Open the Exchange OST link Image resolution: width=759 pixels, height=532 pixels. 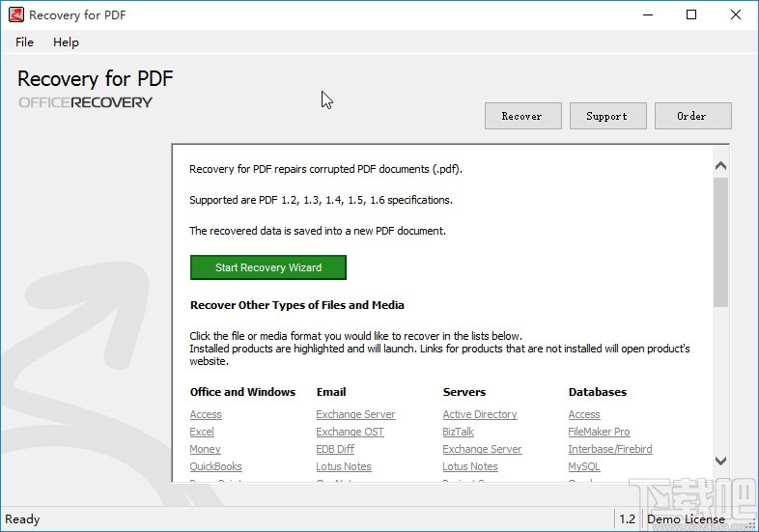click(x=350, y=432)
